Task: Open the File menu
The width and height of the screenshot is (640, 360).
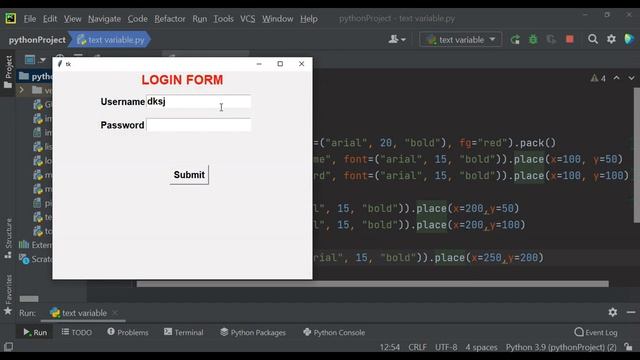Action: pos(30,19)
